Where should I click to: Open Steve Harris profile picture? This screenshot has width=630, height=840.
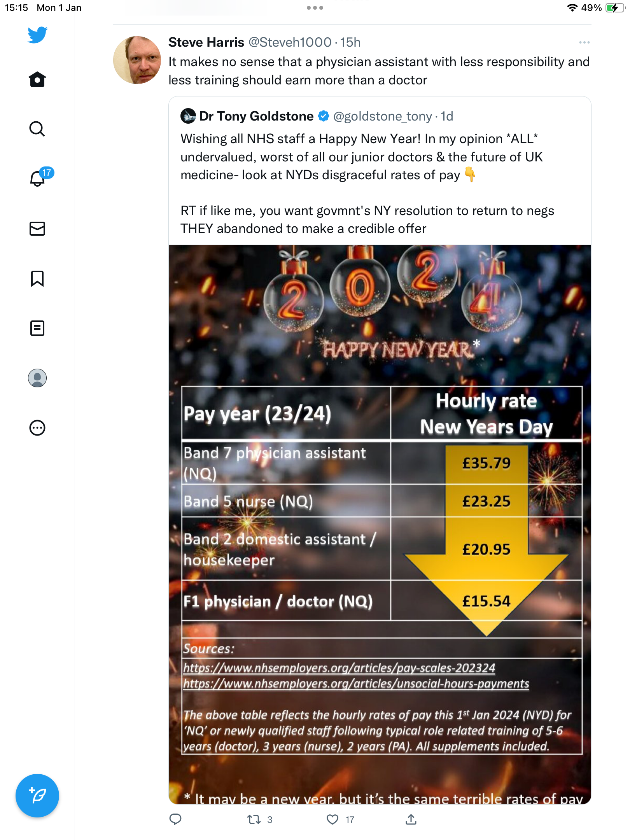tap(137, 60)
